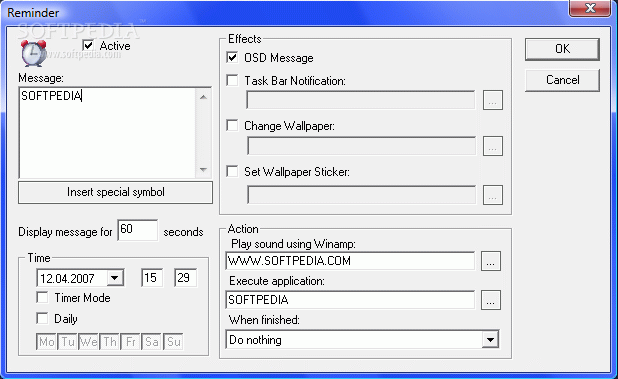Screen dimensions: 618x379
Task: Close the Reminder window
Action: coord(590,8)
